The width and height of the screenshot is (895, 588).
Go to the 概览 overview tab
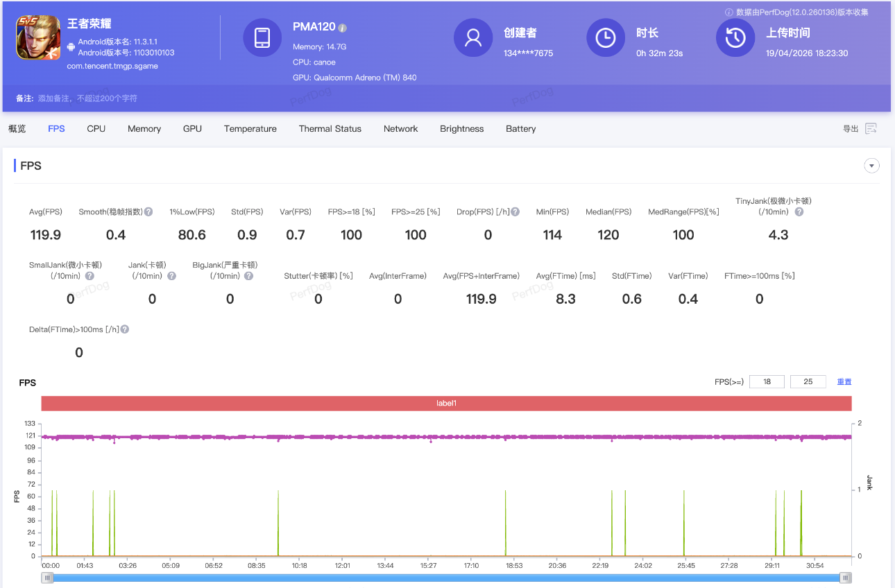tap(17, 129)
